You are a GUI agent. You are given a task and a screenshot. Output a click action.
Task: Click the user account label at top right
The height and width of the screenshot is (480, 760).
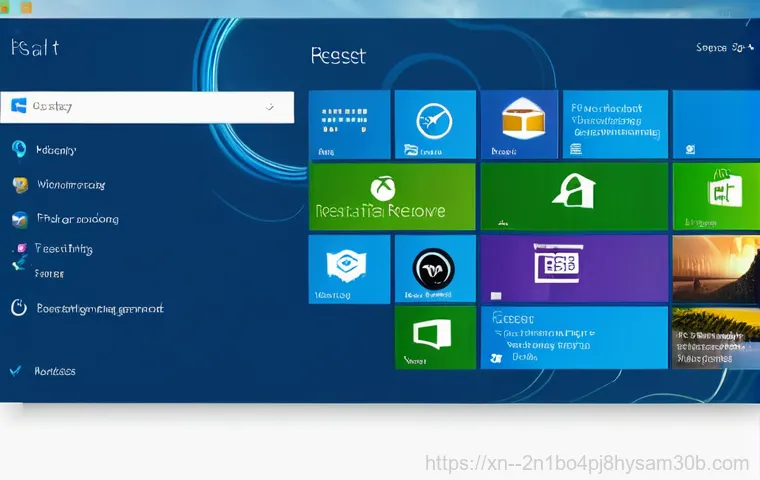(x=724, y=47)
